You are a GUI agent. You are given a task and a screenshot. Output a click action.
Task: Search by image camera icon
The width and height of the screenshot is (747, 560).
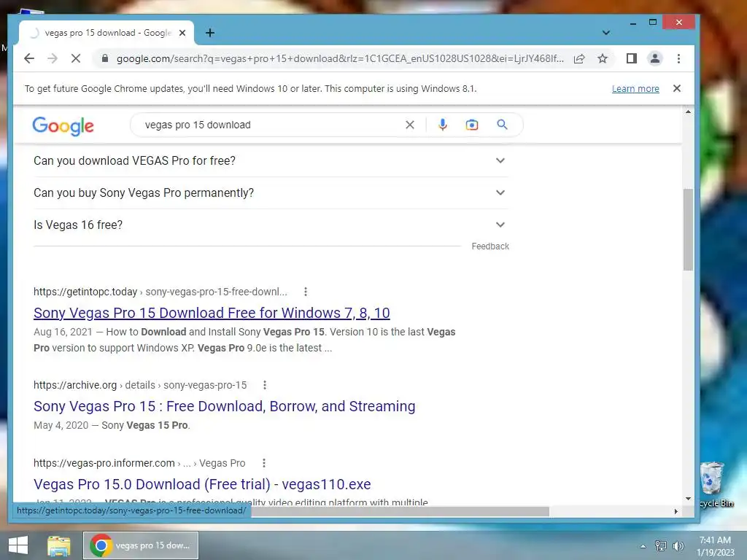[x=472, y=125]
